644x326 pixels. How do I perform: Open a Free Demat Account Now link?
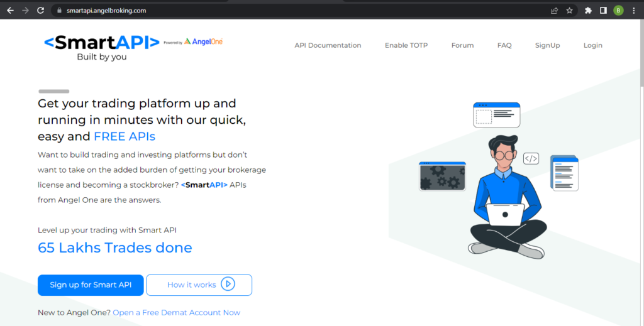177,312
